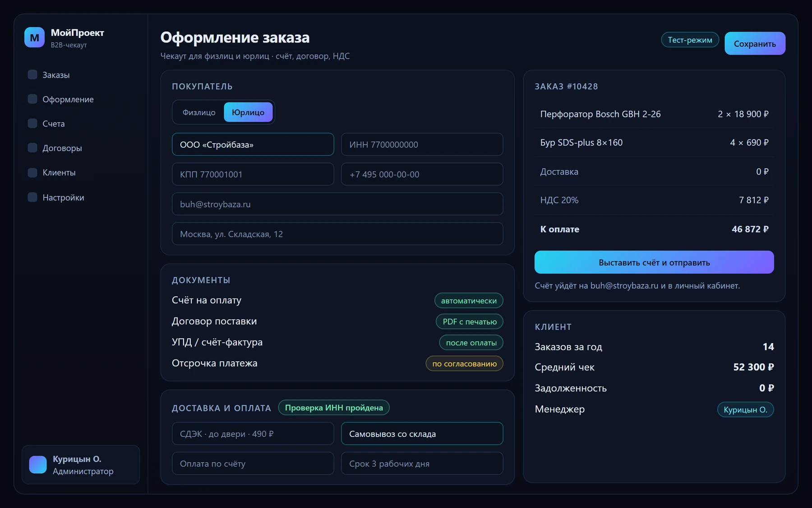Click the Договоры sidebar icon
The width and height of the screenshot is (812, 508).
[32, 148]
